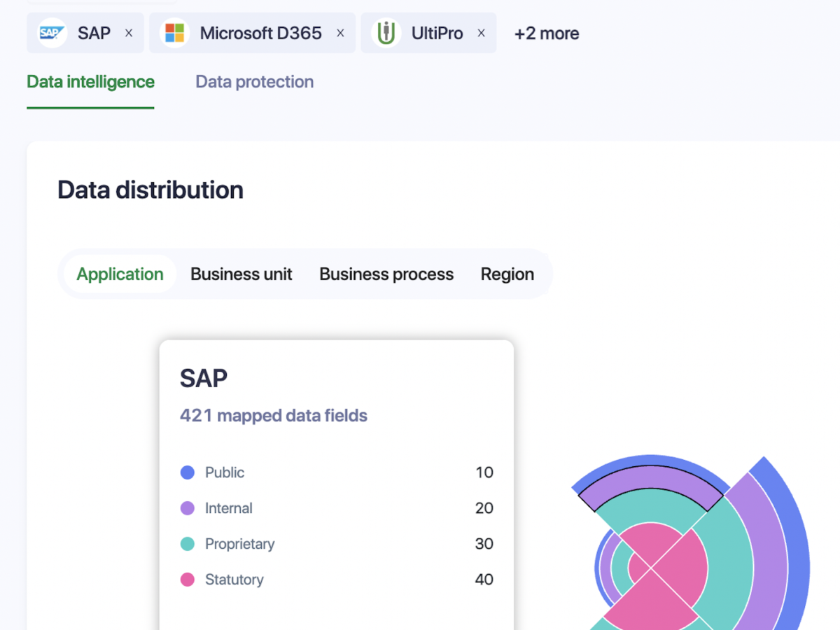Viewport: 840px width, 630px height.
Task: Click the UltiPro logo icon
Action: (x=386, y=33)
